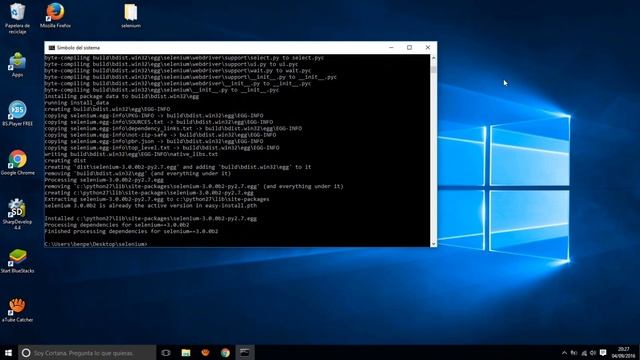Open the Apps desktop shortcut
Screen dimensions: 640x360
pyautogui.click(x=17, y=64)
